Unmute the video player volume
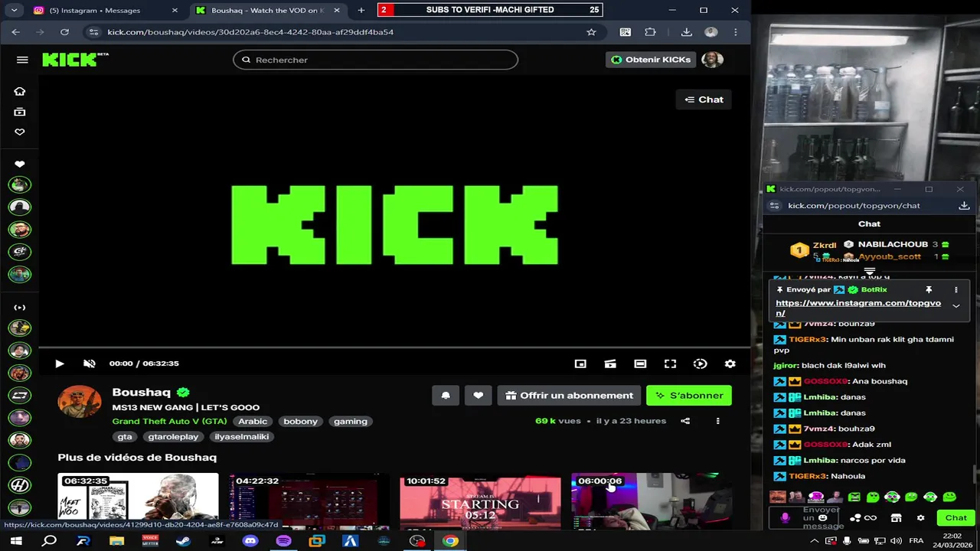 [89, 364]
